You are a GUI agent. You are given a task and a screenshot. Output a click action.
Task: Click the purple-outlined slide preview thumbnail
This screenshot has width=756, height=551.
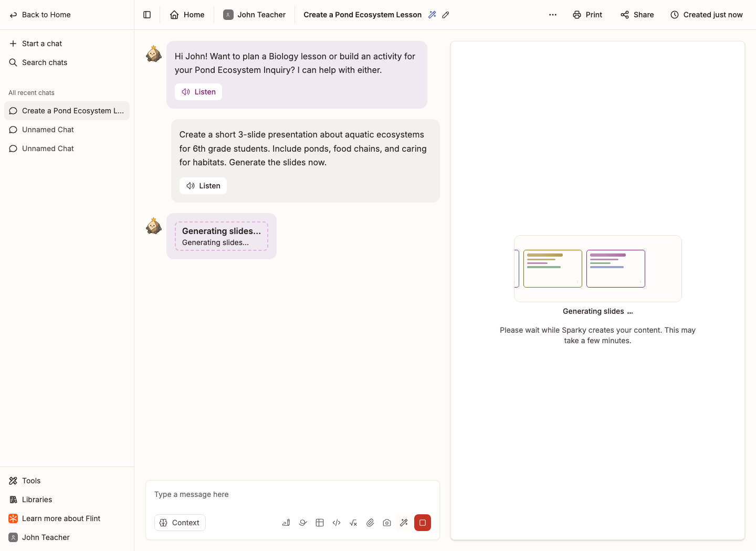616,269
